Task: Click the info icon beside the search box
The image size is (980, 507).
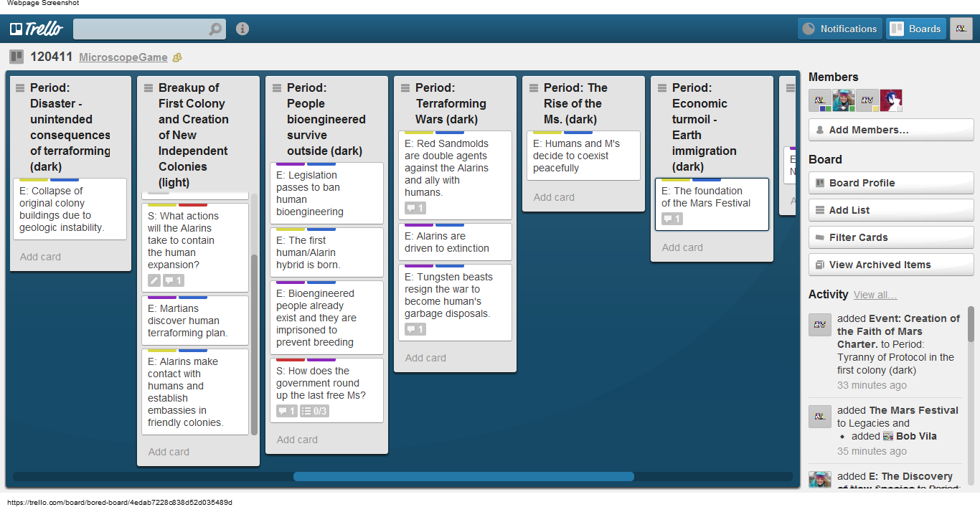Action: click(242, 29)
